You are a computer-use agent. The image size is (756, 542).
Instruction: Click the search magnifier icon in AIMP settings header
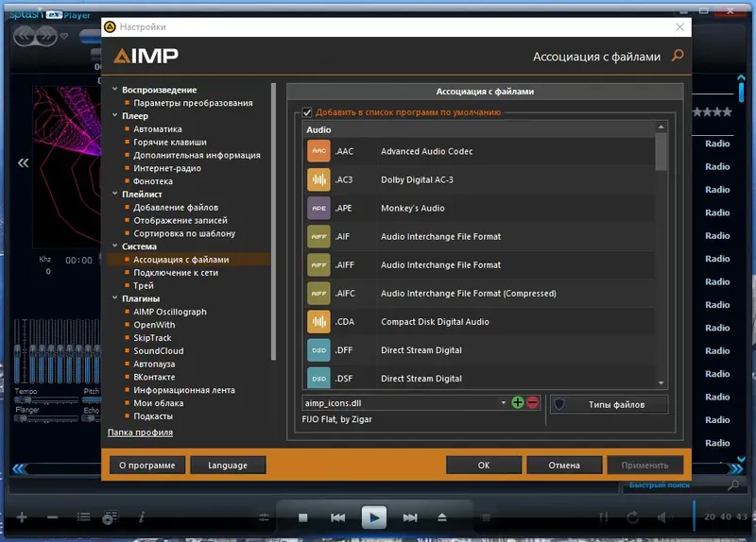(x=678, y=56)
